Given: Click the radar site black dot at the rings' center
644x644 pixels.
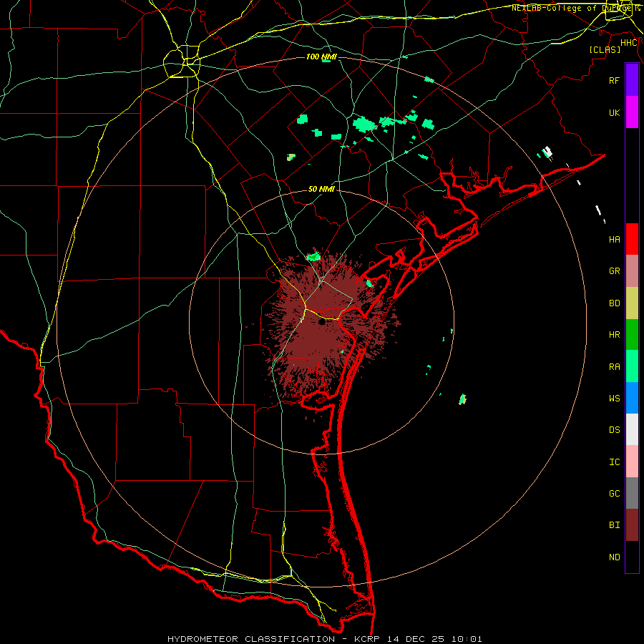Looking at the screenshot, I should click(x=321, y=322).
